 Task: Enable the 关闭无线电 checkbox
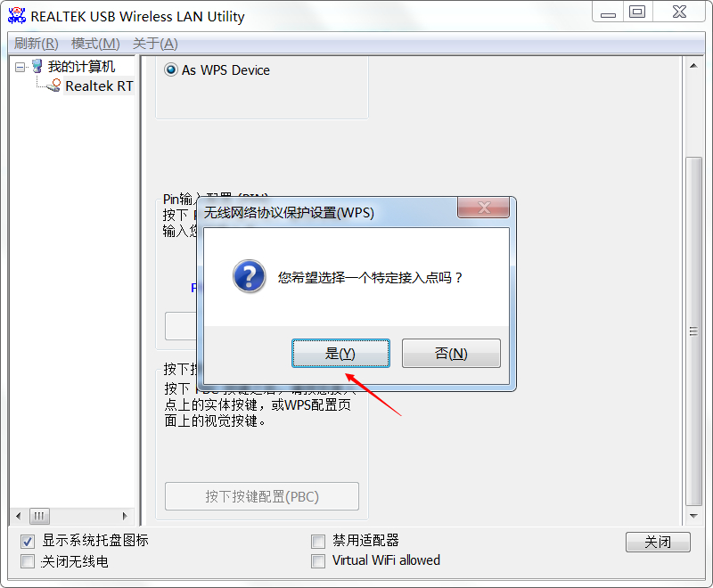pyautogui.click(x=28, y=561)
